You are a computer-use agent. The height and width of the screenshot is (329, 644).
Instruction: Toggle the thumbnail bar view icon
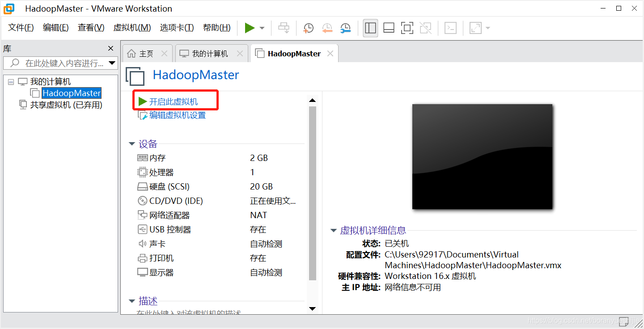[x=389, y=28]
